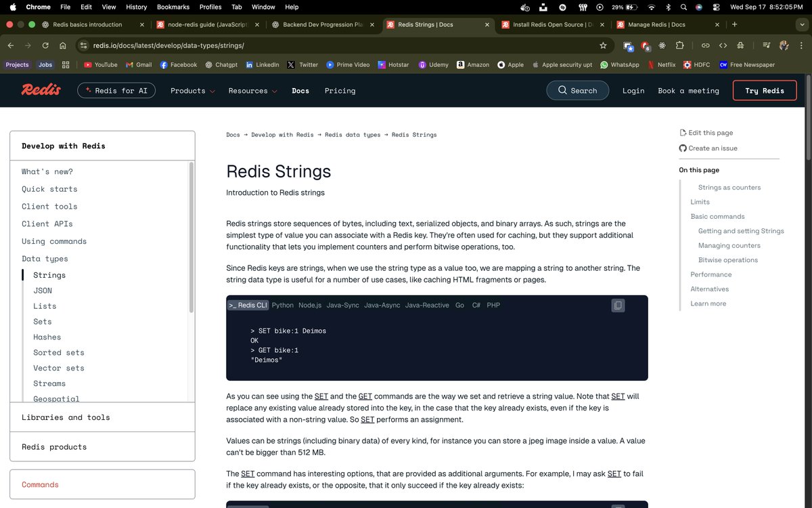This screenshot has height=508, width=812.
Task: Switch to the Python code tab
Action: (x=282, y=305)
